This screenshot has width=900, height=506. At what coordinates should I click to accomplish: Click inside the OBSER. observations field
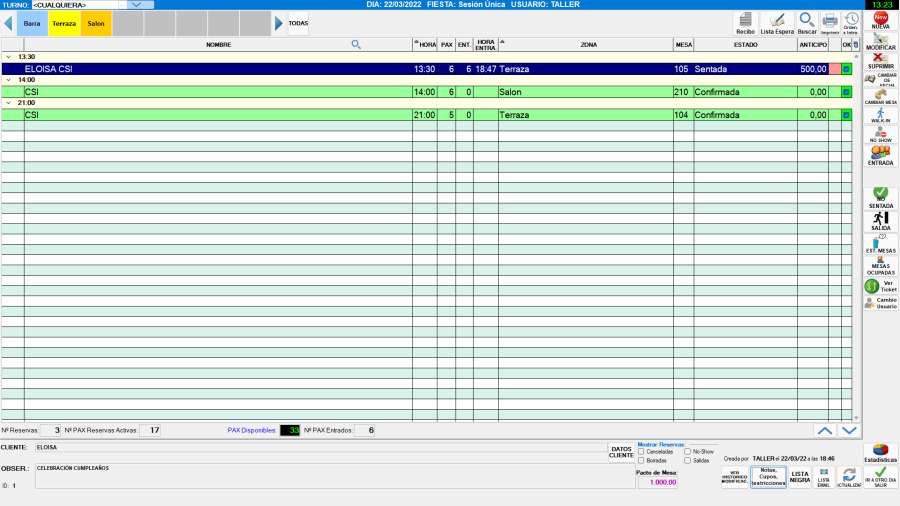coord(335,476)
